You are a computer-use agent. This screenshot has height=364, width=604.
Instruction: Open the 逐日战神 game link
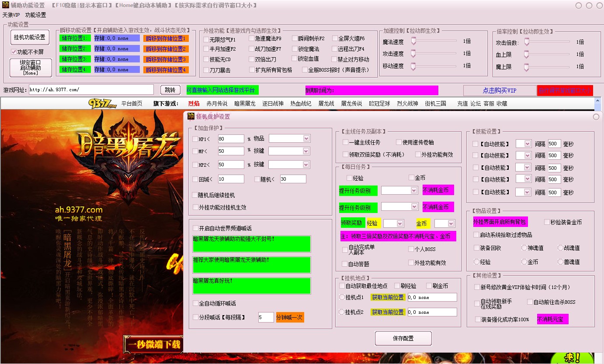point(273,103)
